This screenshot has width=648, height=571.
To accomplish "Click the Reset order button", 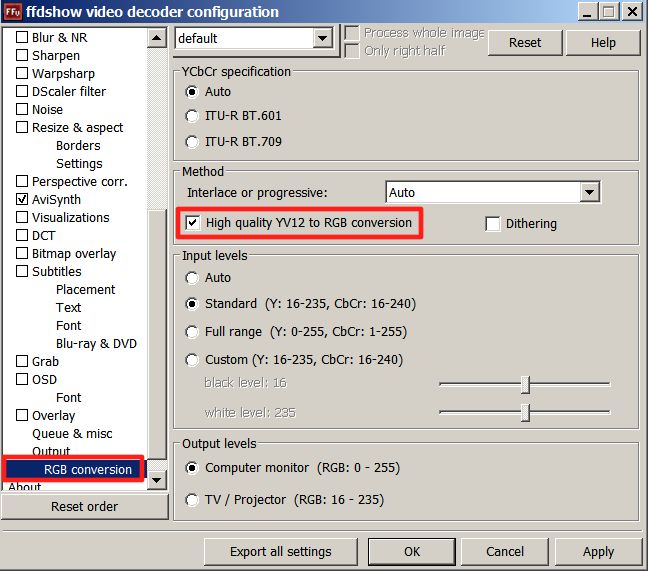I will coord(85,507).
